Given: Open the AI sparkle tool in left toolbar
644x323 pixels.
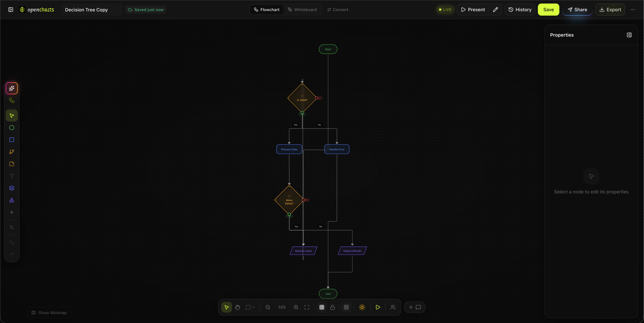Looking at the screenshot, I should click(x=11, y=88).
